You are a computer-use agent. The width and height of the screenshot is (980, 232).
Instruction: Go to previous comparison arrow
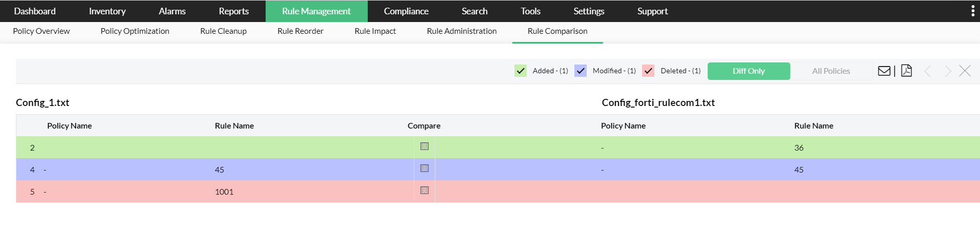(x=927, y=71)
